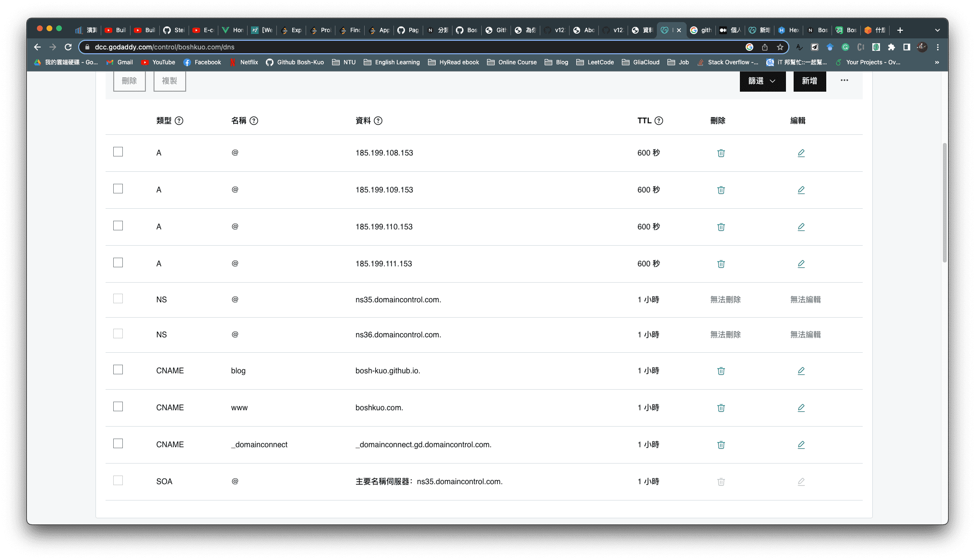Image resolution: width=975 pixels, height=560 pixels.
Task: Click the bosh-kuo.github.io. data cell
Action: tap(388, 371)
